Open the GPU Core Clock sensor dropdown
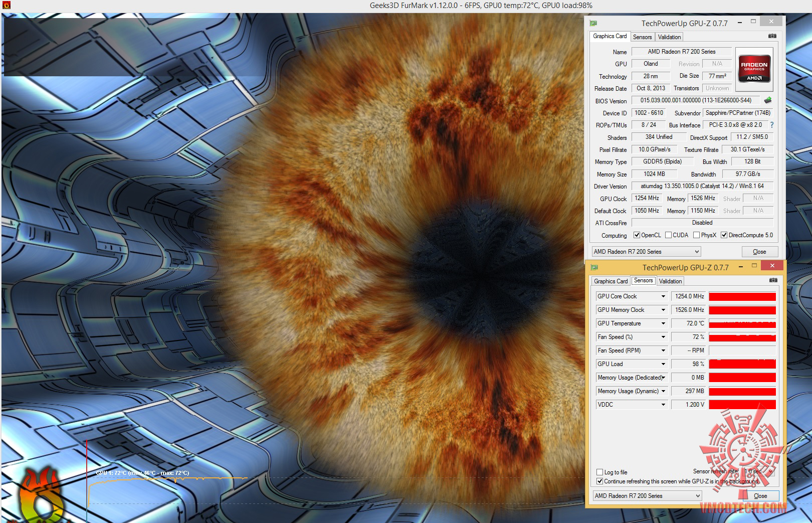This screenshot has height=523, width=812. pos(663,296)
